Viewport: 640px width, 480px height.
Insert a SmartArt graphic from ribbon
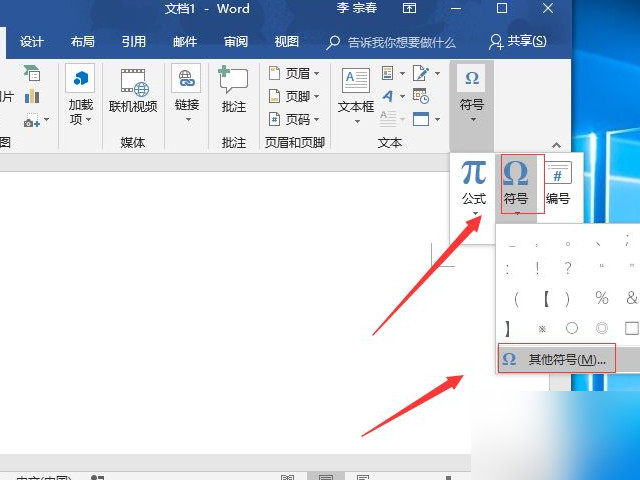31,73
